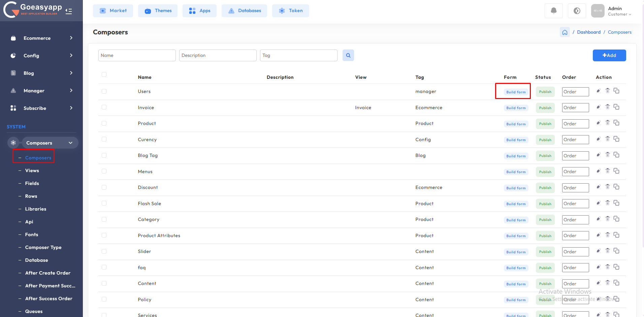Check the Users row checkbox
The width and height of the screenshot is (644, 317).
tap(104, 91)
